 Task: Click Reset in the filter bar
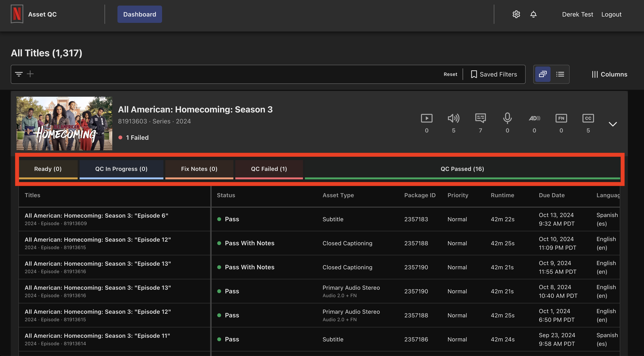pyautogui.click(x=450, y=74)
